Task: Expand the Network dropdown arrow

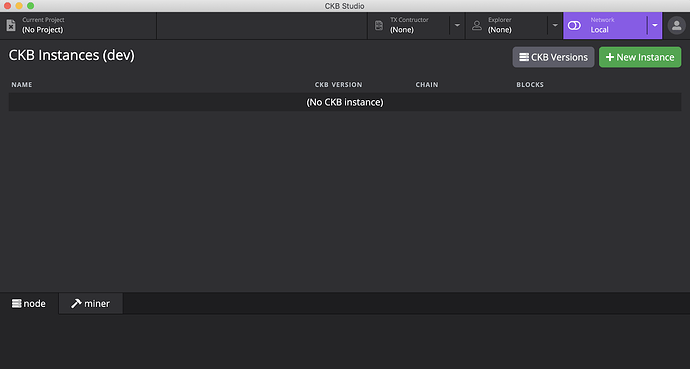Action: click(x=655, y=26)
